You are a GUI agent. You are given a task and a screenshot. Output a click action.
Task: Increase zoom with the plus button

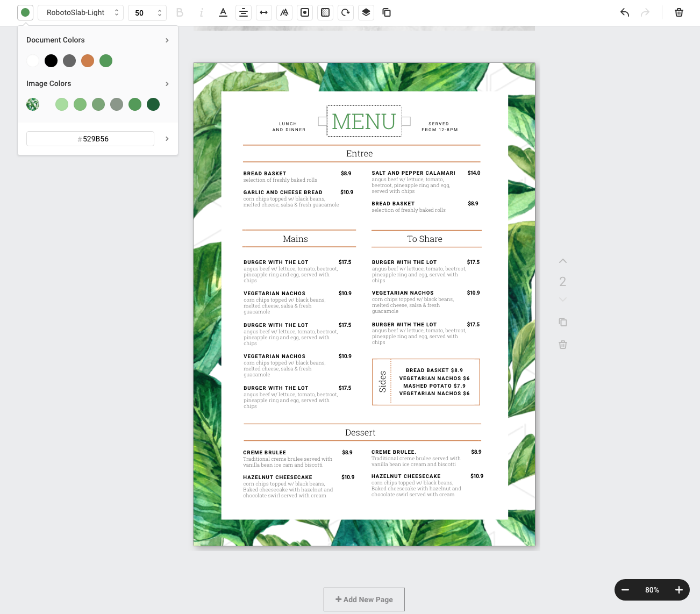[x=679, y=590]
